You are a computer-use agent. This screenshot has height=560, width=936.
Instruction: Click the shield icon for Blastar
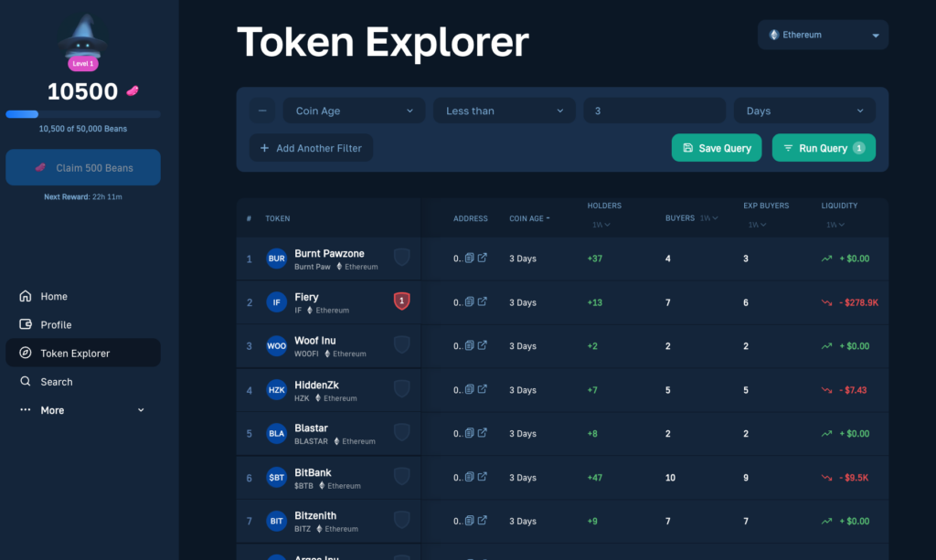[402, 432]
